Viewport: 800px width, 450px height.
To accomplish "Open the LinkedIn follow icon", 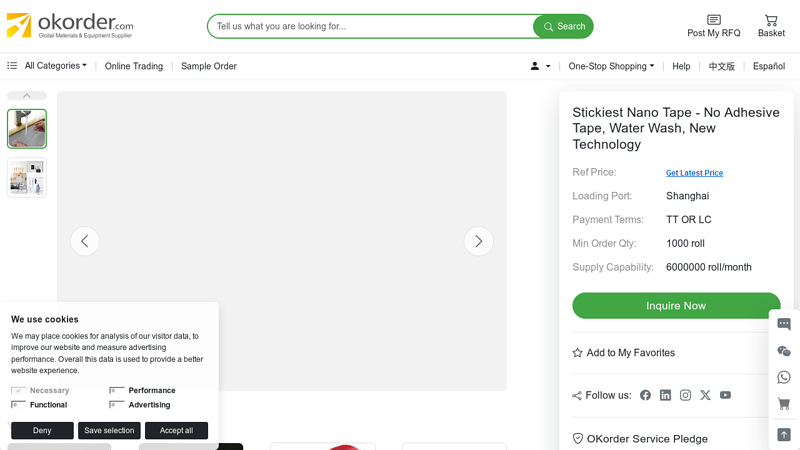I will point(665,395).
